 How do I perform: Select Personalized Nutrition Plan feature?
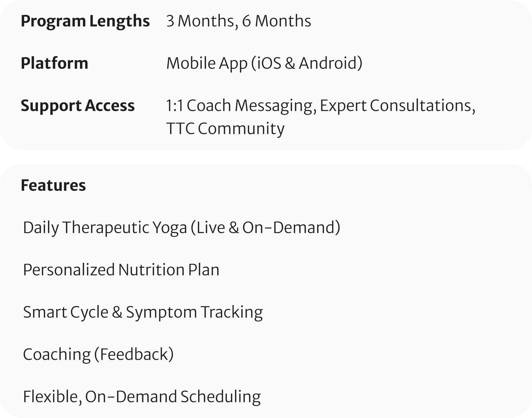pyautogui.click(x=121, y=270)
